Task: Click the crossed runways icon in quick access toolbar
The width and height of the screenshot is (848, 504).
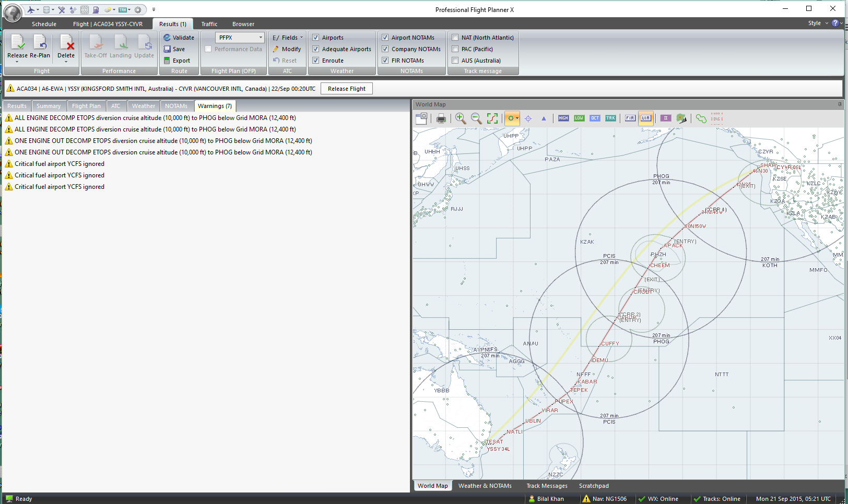Action: [62, 9]
